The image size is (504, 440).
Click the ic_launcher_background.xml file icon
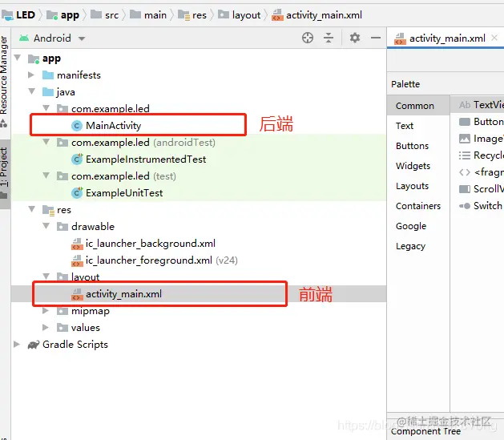tap(77, 244)
